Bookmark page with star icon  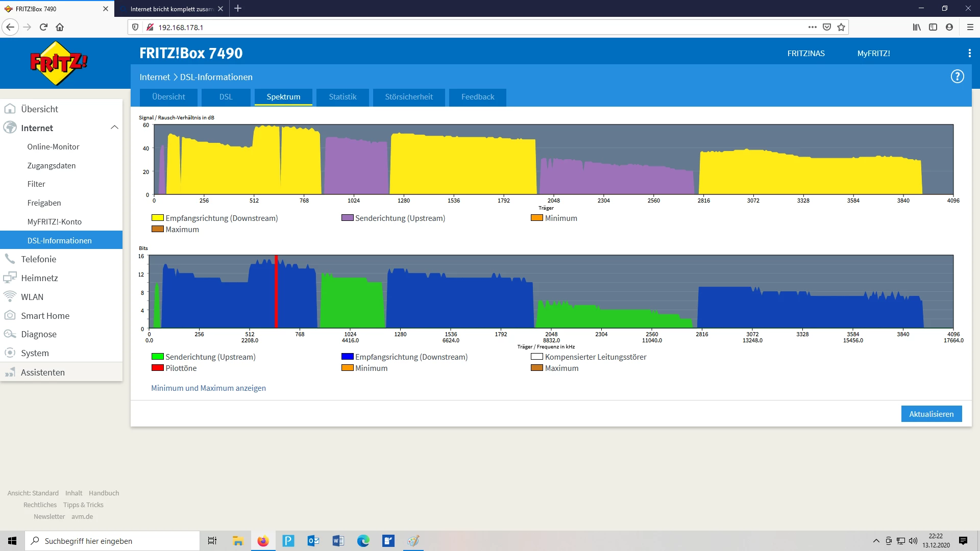click(x=841, y=27)
